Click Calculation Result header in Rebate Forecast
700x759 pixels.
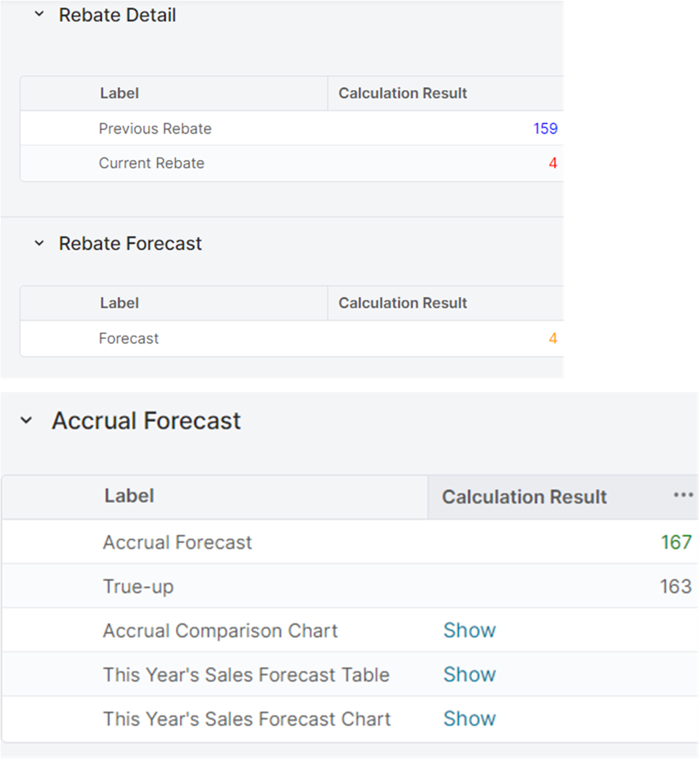point(403,303)
